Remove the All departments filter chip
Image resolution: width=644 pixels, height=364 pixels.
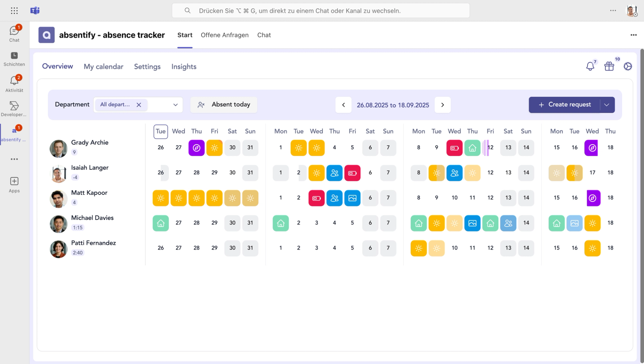139,105
